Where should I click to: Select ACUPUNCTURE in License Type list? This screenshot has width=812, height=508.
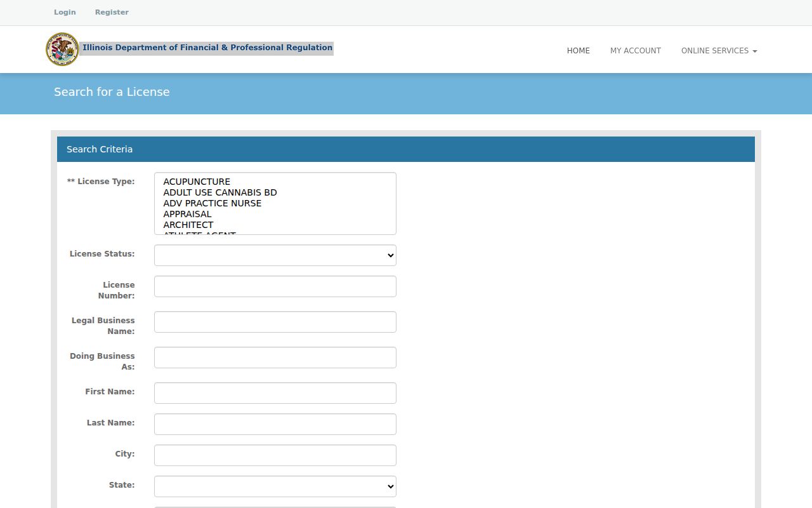pos(275,182)
